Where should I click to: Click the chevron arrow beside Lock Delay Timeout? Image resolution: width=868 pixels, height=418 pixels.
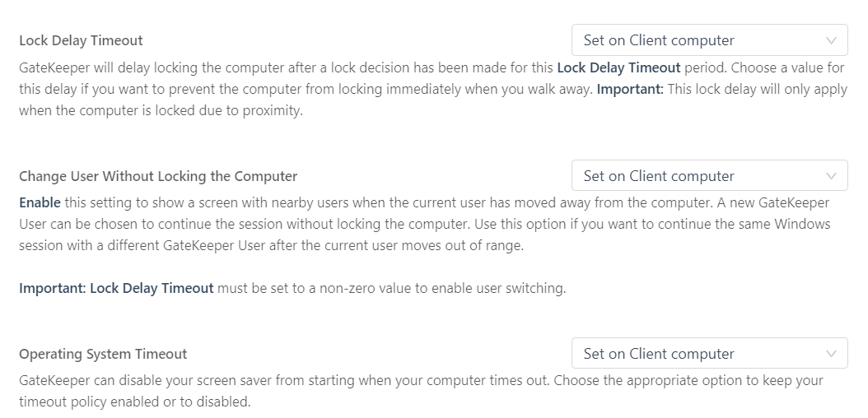tap(831, 40)
